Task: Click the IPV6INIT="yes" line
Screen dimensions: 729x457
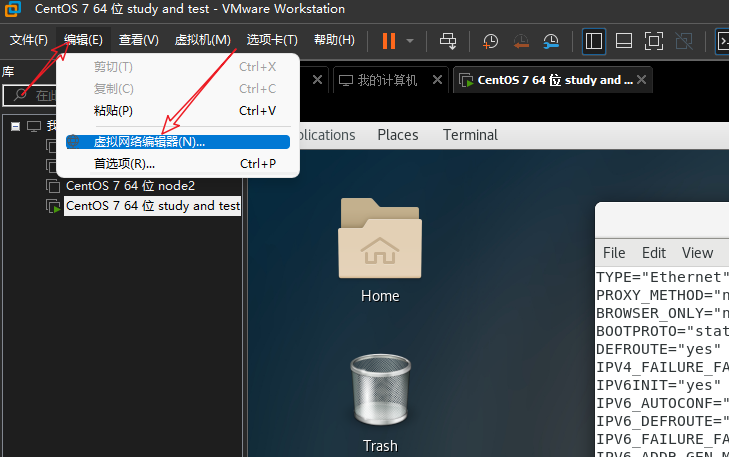Action: (x=658, y=385)
